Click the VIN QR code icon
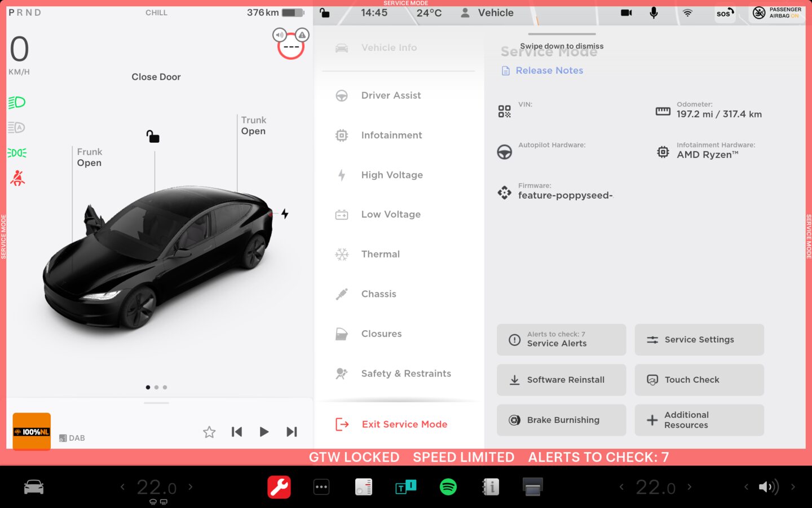 pos(504,111)
